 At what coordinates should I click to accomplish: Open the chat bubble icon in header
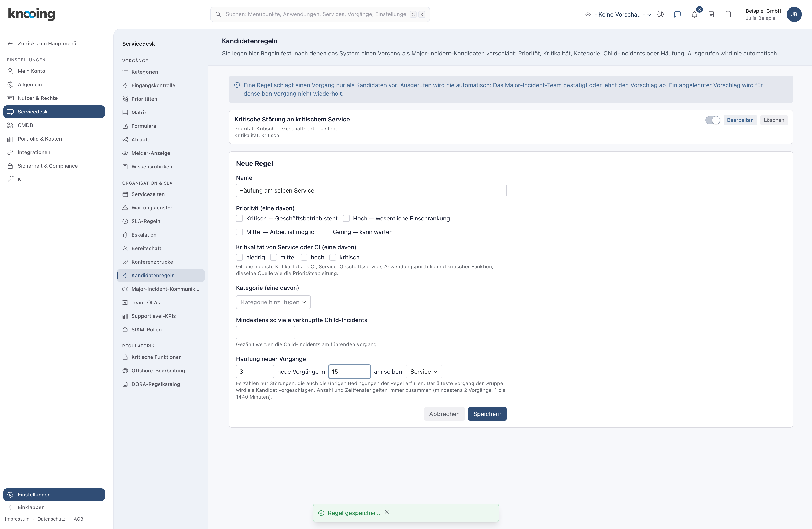677,14
